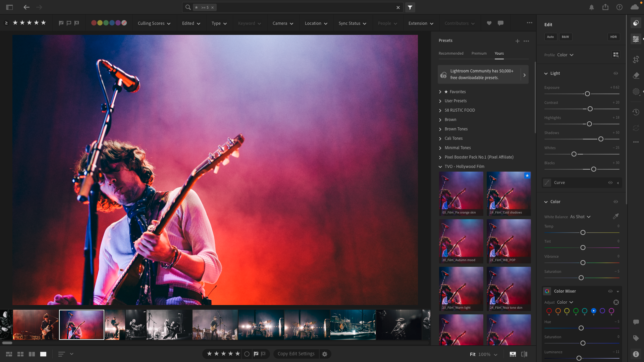This screenshot has height=362, width=644.
Task: Toggle the Light panel eye visibility
Action: [x=615, y=73]
